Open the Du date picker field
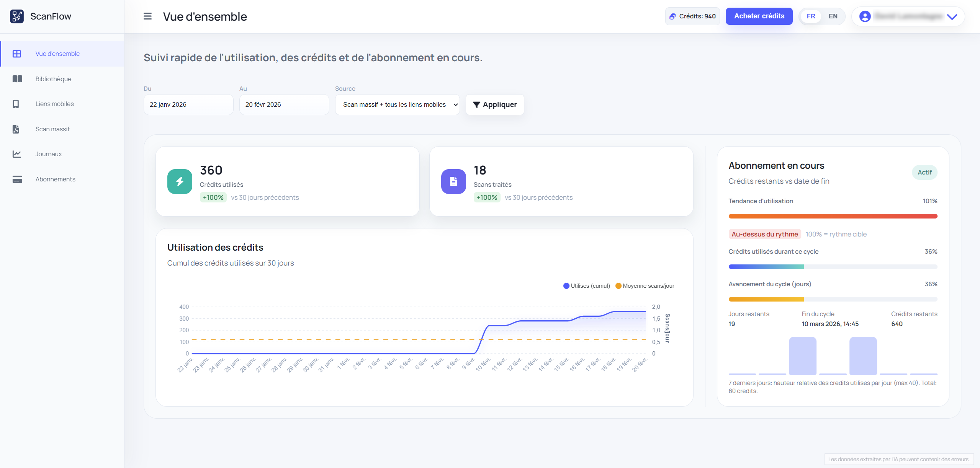Image resolution: width=980 pixels, height=468 pixels. click(x=188, y=105)
